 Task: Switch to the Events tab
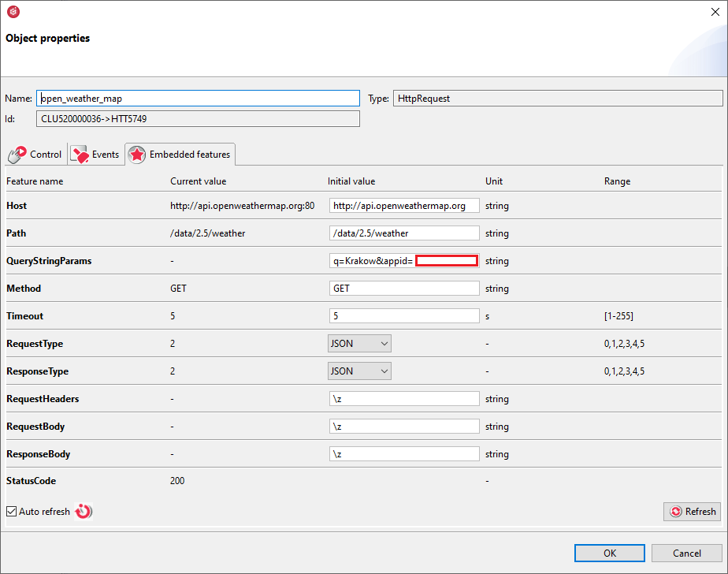click(95, 155)
